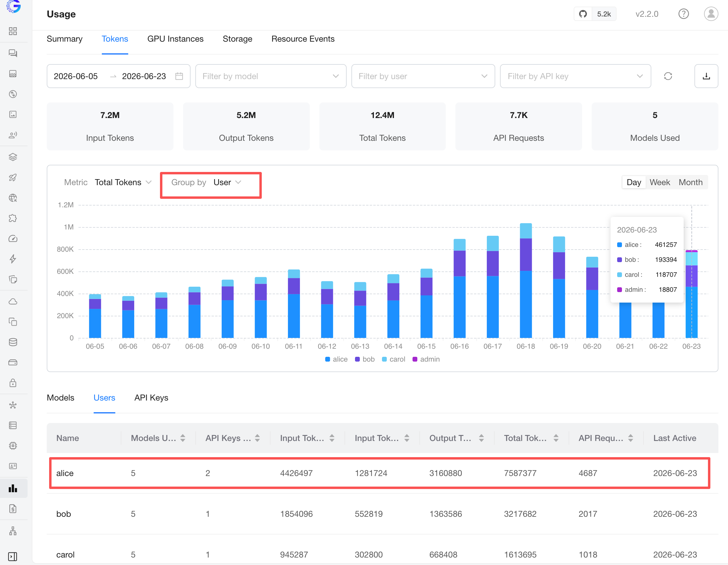Viewport: 728px width, 565px height.
Task: Select the bar chart usage sidebar icon
Action: click(13, 488)
